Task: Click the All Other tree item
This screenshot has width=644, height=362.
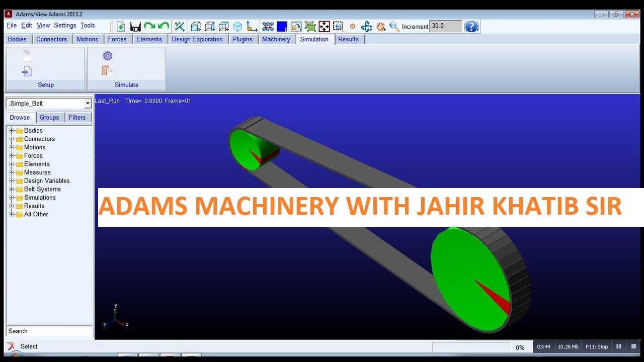Action: tap(36, 214)
